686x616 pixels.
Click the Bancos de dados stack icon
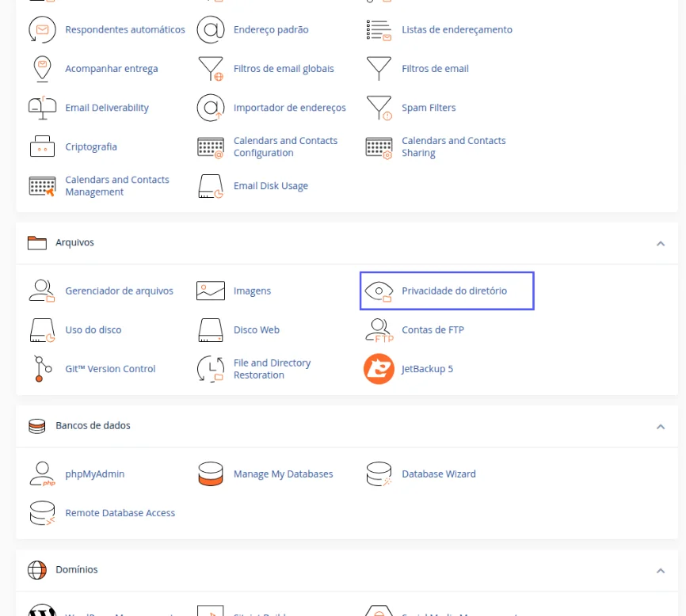36,426
